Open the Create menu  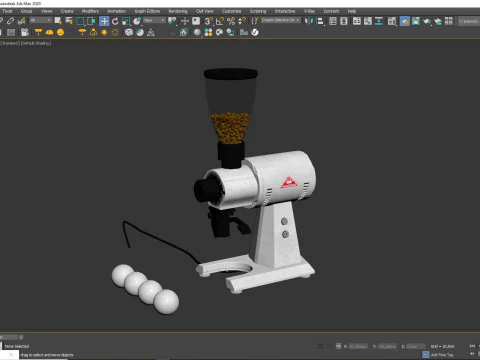67,11
